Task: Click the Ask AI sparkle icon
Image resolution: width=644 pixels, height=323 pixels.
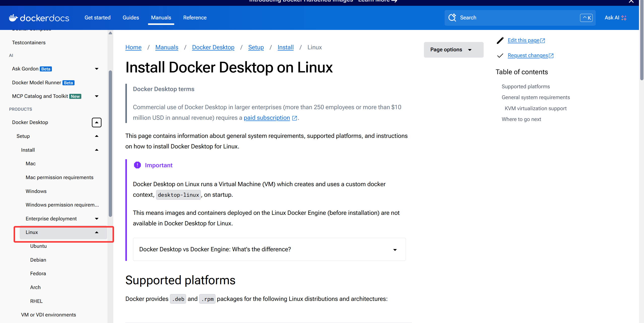Action: click(624, 18)
